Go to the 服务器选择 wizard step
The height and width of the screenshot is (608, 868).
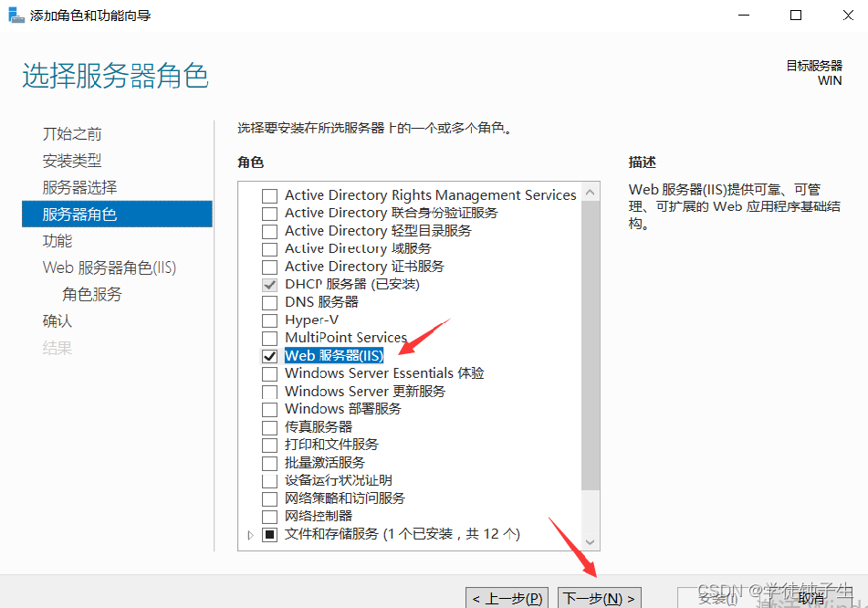click(x=79, y=187)
